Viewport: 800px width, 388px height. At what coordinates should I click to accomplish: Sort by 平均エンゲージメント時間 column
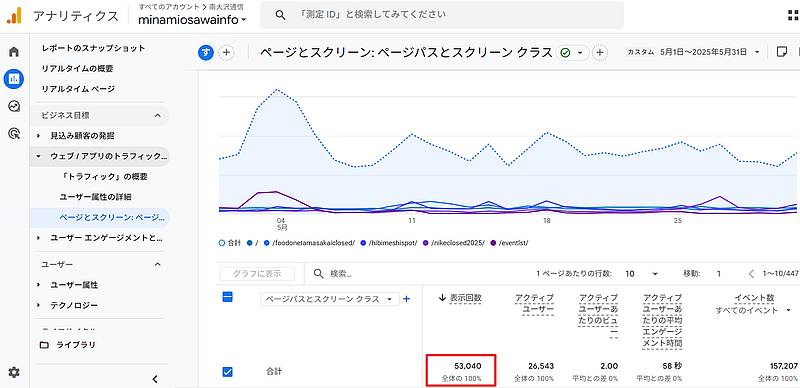[663, 322]
